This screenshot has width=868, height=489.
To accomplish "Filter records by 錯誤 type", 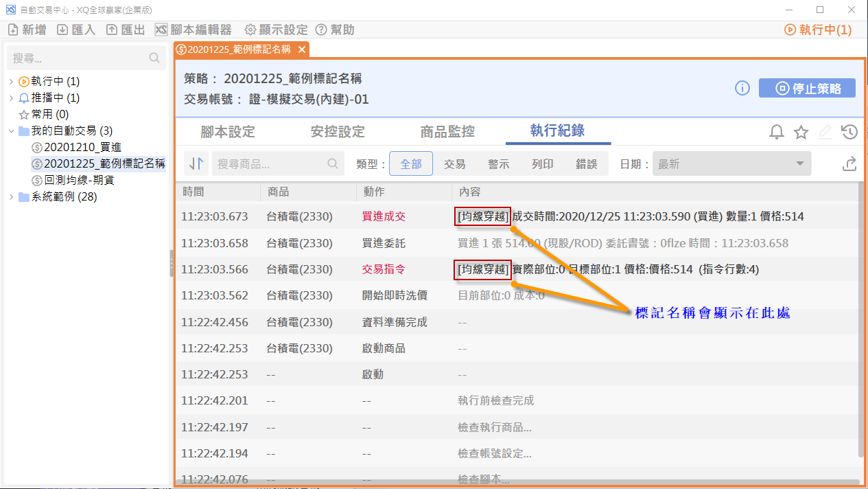I will coord(587,164).
